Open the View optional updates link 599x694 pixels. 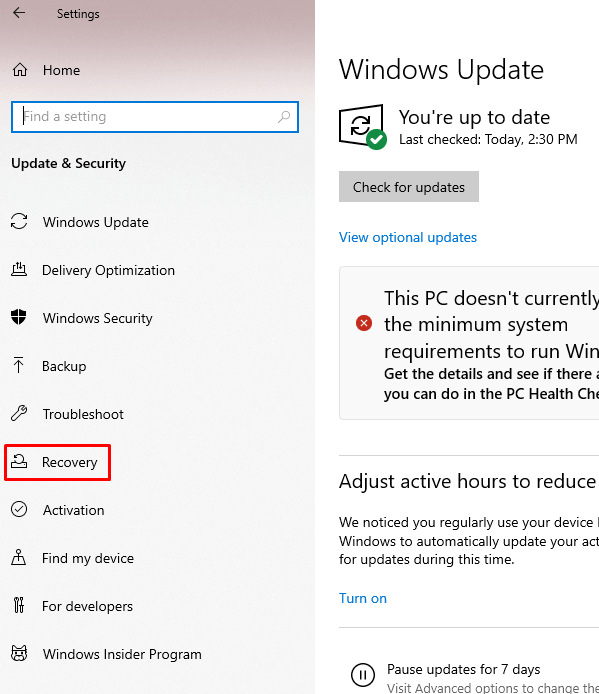click(408, 237)
